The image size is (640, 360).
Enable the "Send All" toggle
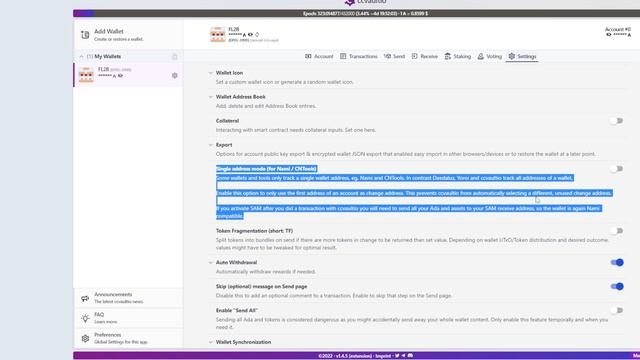(616, 311)
